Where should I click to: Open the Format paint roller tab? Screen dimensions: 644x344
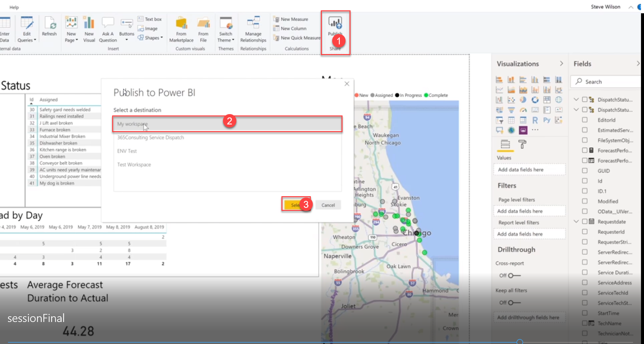point(522,144)
